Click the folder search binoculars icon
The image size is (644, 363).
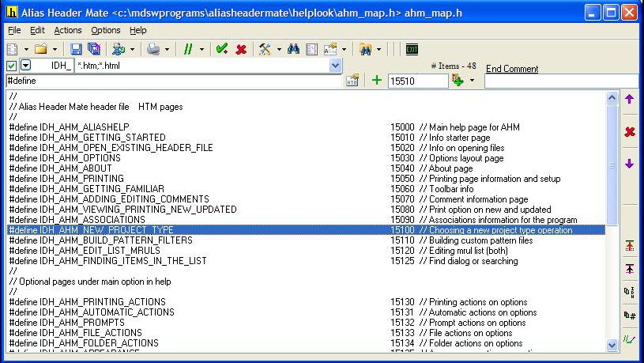365,49
